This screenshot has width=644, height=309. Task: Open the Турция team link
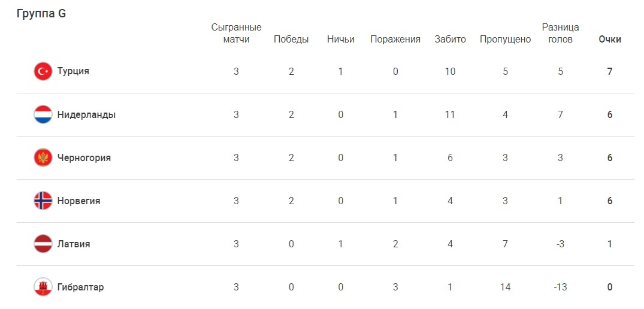tap(73, 71)
